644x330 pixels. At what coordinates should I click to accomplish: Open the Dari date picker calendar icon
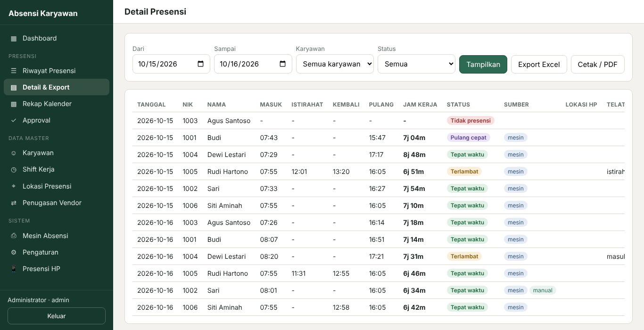click(x=200, y=64)
